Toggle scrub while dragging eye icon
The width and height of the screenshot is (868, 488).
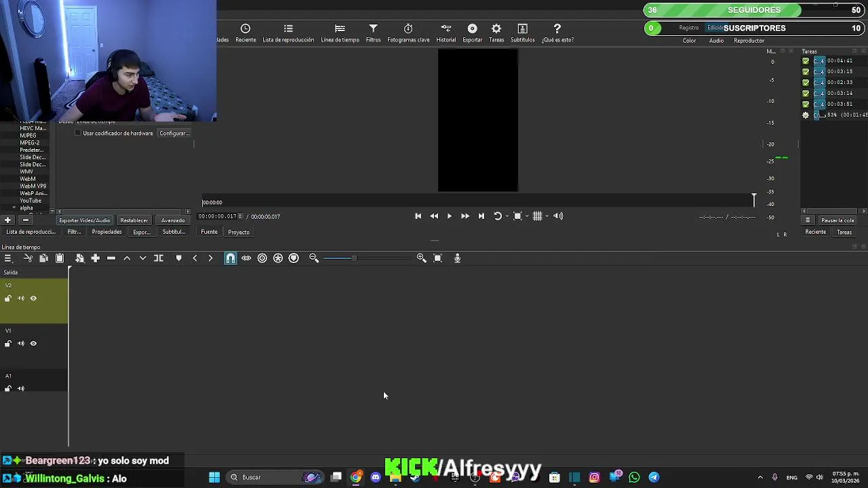[246, 258]
